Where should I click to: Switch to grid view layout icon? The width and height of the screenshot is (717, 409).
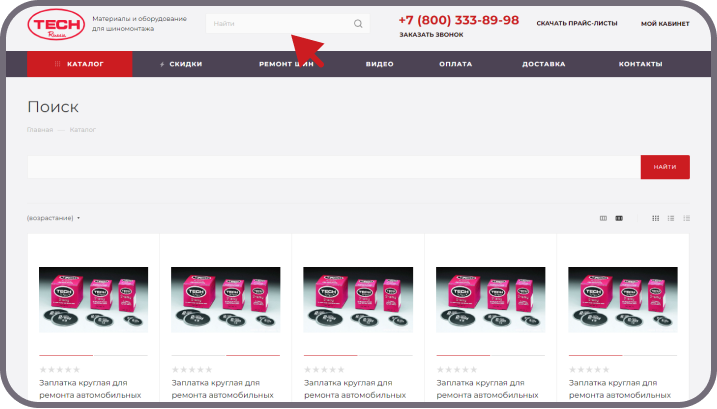[x=656, y=218]
